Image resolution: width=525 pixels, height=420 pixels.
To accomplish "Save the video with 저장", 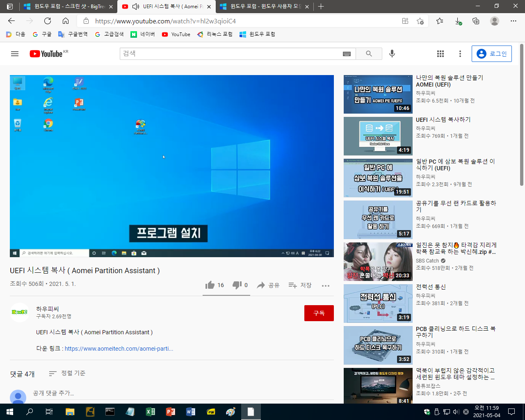I will point(300,285).
